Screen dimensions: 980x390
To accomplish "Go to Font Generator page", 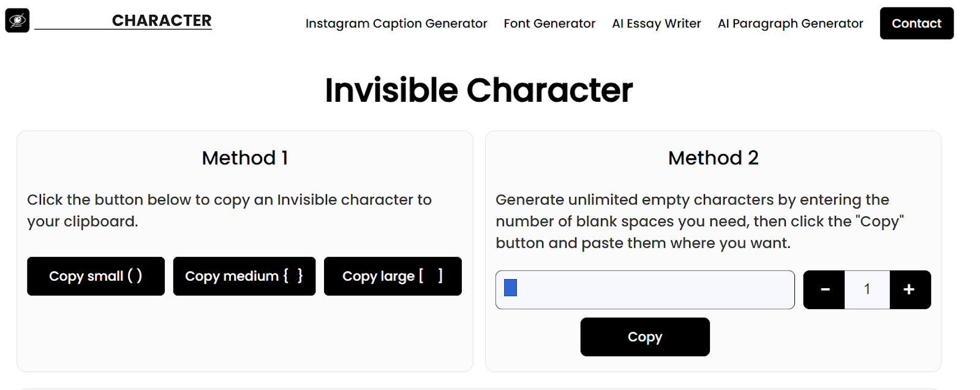I will pyautogui.click(x=549, y=24).
